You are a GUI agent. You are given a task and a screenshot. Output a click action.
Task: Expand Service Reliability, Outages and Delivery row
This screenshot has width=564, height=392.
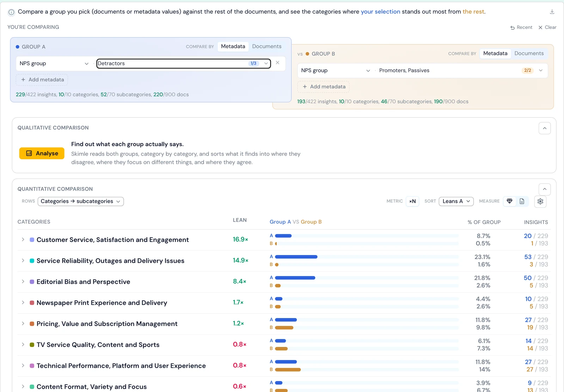[23, 261]
